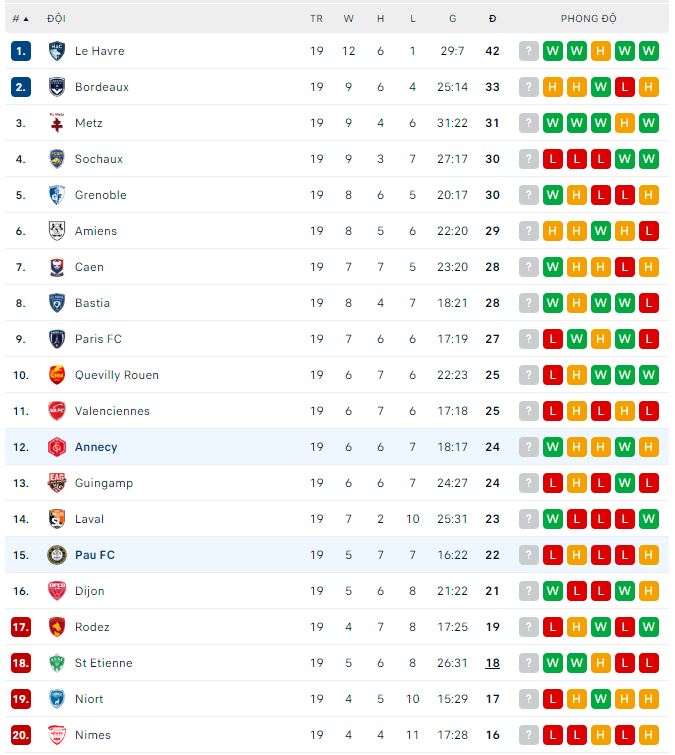Screen dimensions: 675x755
Task: Select the Guingamp club logo
Action: (57, 483)
